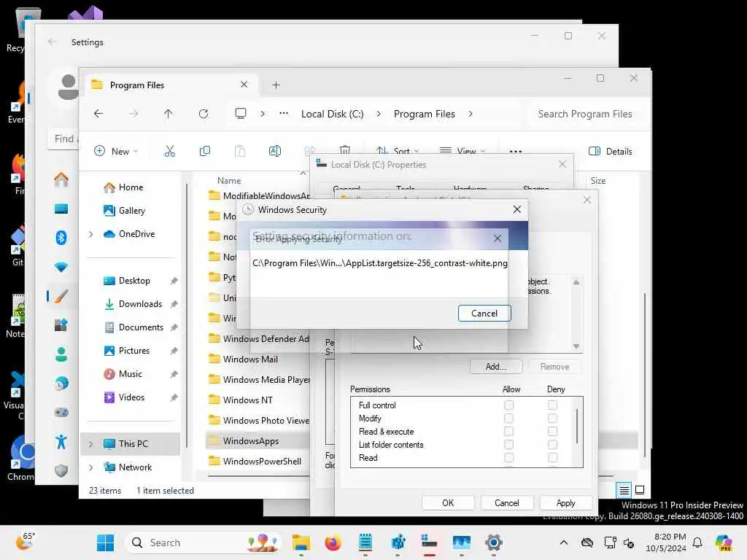Image resolution: width=747 pixels, height=560 pixels.
Task: Cancel the Windows Security progress dialog
Action: (x=484, y=314)
